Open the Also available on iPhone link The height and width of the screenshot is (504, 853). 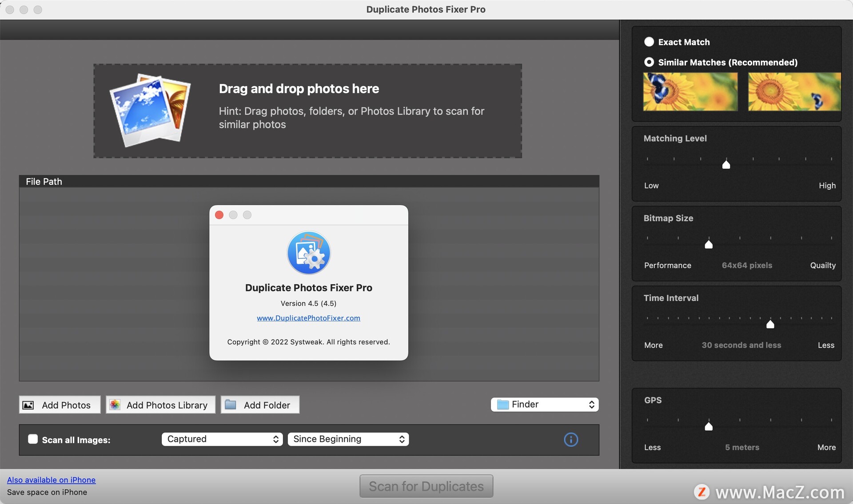(51, 480)
